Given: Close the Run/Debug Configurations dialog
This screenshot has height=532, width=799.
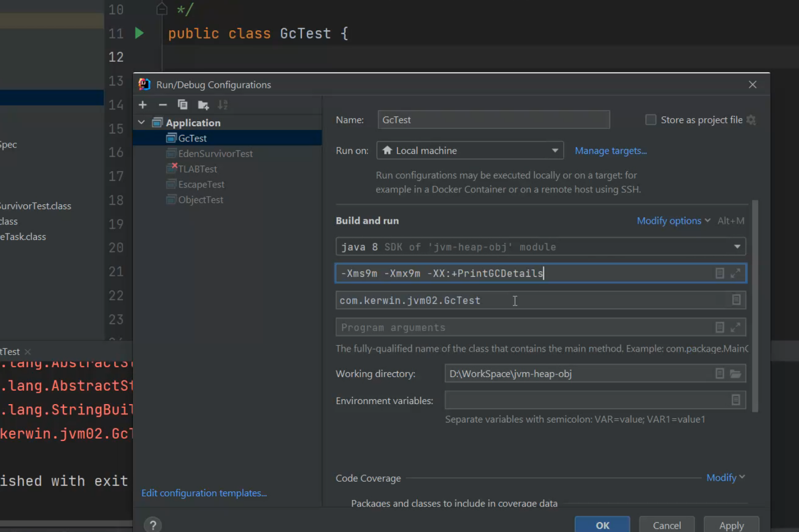Looking at the screenshot, I should 752,85.
